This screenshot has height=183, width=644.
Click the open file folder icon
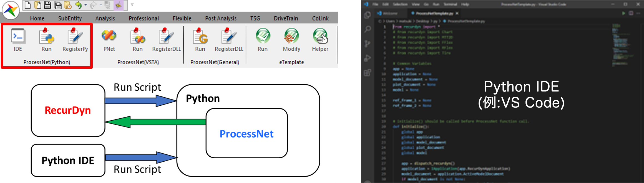coord(37,5)
